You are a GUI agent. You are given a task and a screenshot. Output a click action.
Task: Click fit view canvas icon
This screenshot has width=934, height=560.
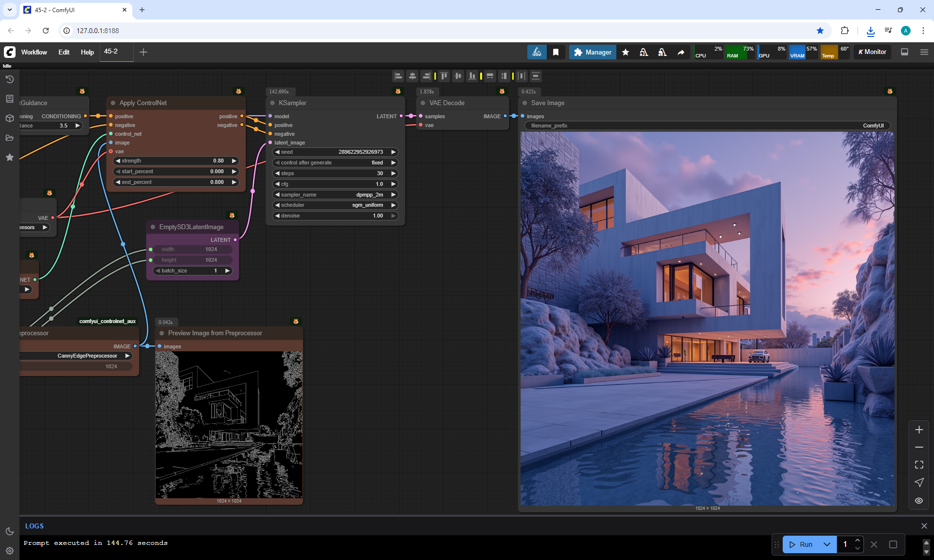click(x=919, y=465)
